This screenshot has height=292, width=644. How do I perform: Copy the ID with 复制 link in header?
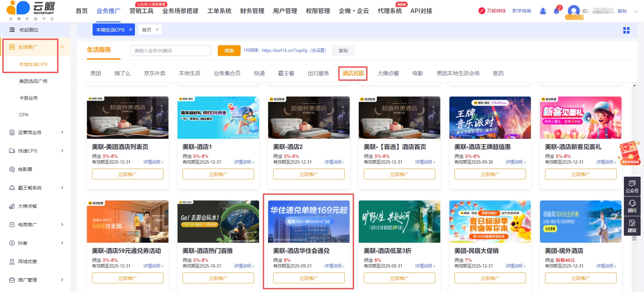[x=622, y=11]
